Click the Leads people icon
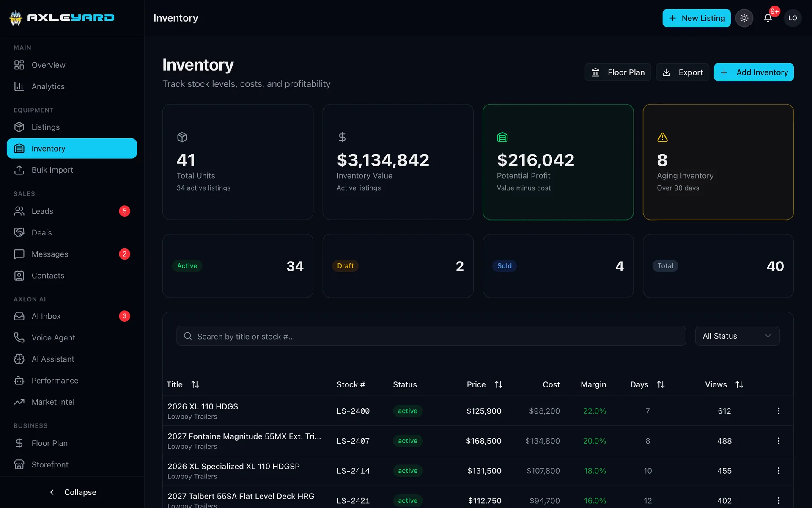The width and height of the screenshot is (812, 508). tap(19, 211)
